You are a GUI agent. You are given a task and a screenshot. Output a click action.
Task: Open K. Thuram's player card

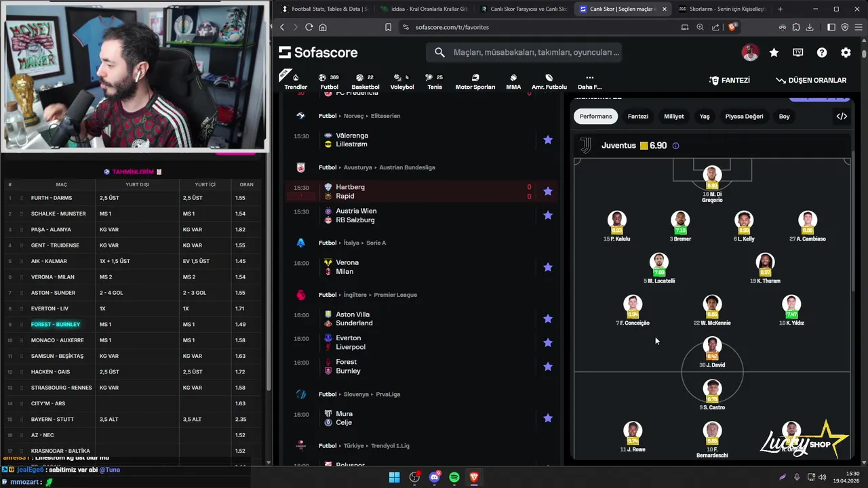point(765,268)
